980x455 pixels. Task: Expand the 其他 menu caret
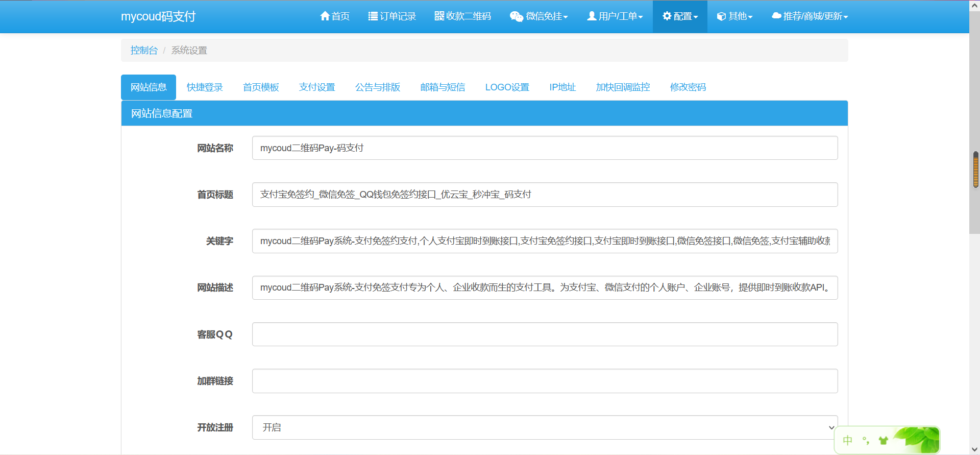(750, 17)
